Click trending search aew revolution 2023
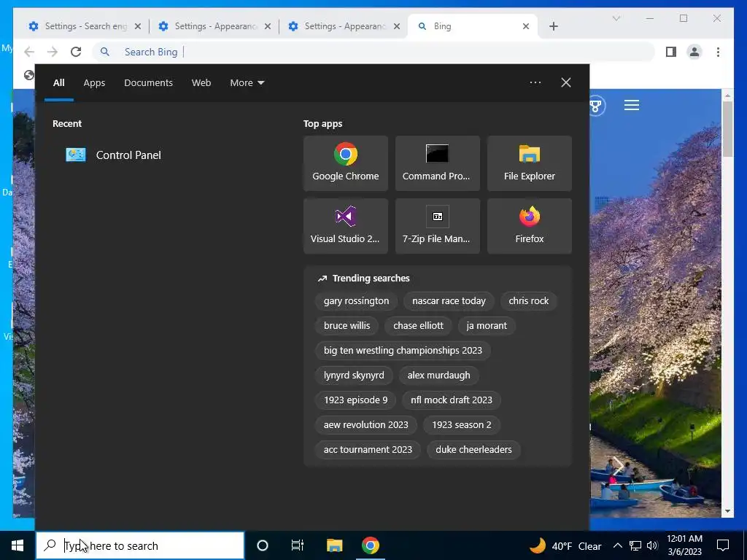Screen dimensions: 747x560 [366, 425]
